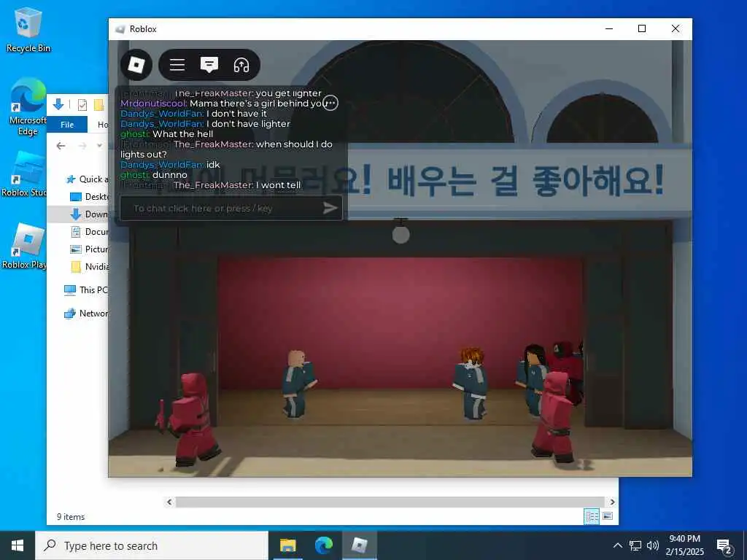This screenshot has width=747, height=560.
Task: Click the down-arrow icon in Explorer quick toolbar
Action: [58, 104]
